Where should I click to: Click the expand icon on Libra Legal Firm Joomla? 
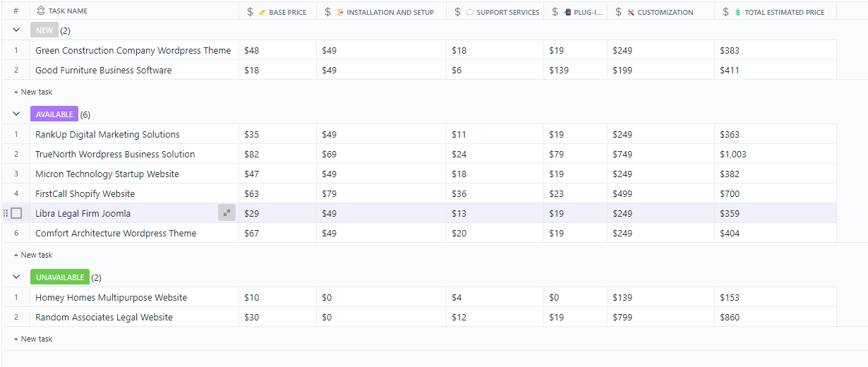pos(227,212)
